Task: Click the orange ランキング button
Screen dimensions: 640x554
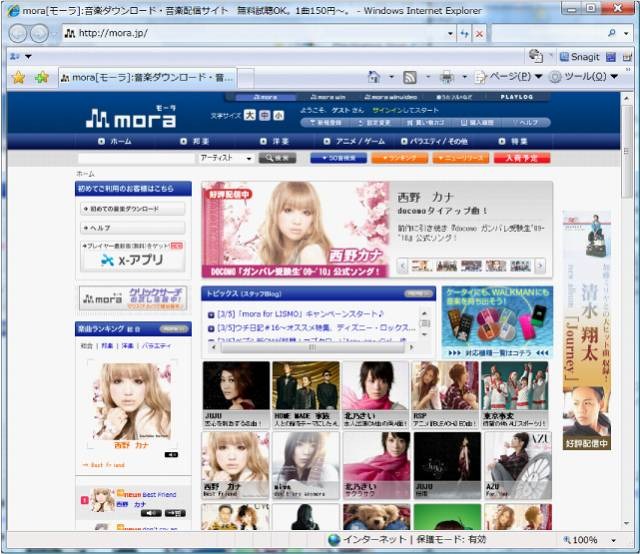Action: pos(400,158)
